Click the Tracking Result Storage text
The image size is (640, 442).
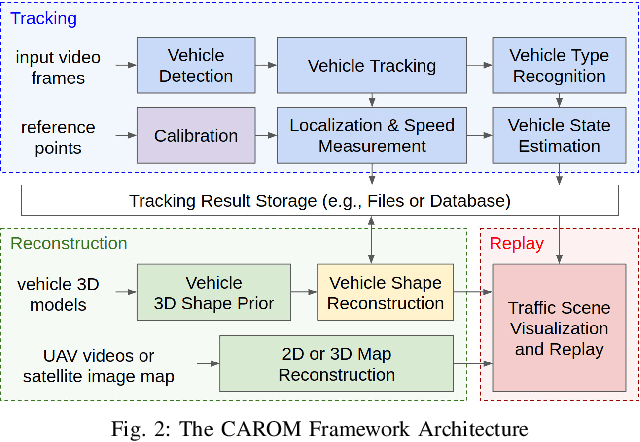click(x=319, y=201)
